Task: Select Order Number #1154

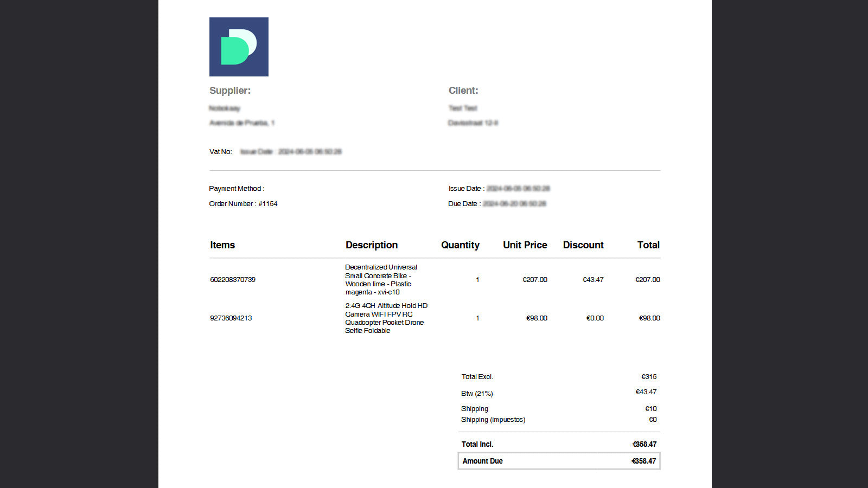Action: click(x=243, y=204)
